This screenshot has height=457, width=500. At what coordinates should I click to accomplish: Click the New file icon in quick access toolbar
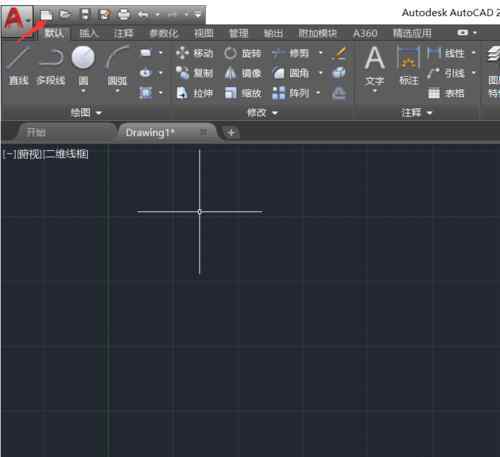46,15
